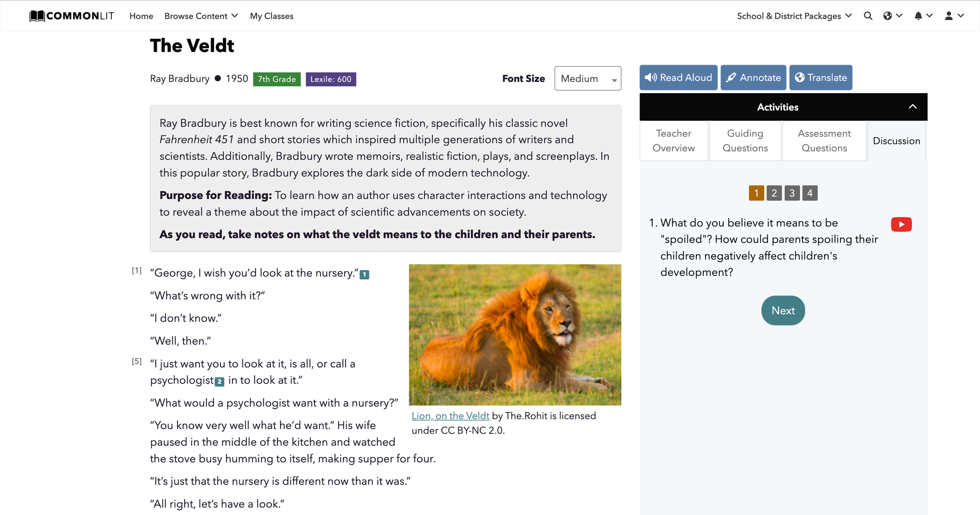The width and height of the screenshot is (980, 515).
Task: Click the Next button
Action: point(783,310)
